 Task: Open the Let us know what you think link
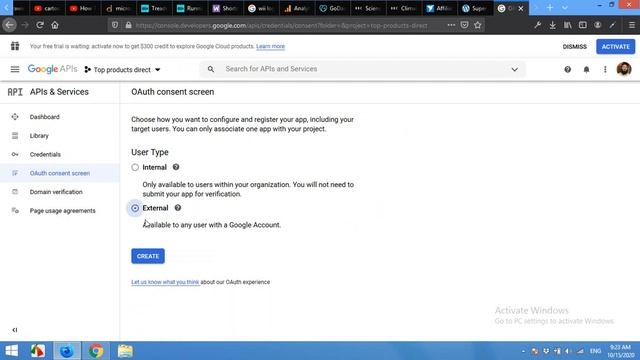tap(165, 282)
